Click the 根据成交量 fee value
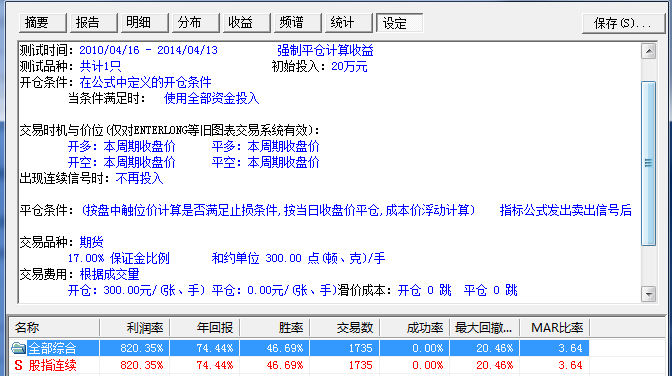Viewport: 672px width, 376px height. click(109, 274)
